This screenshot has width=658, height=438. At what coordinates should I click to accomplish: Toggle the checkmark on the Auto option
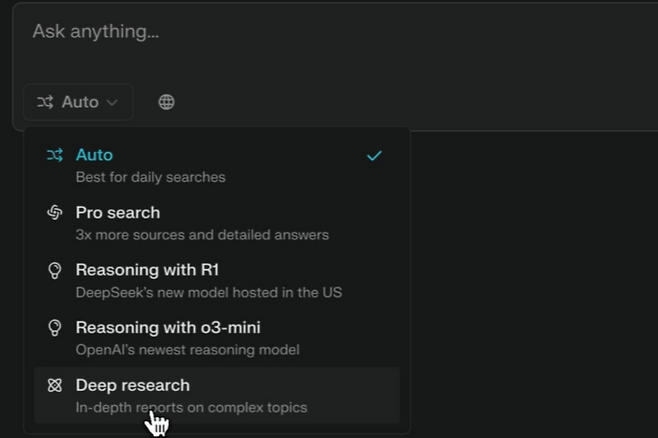tap(374, 156)
